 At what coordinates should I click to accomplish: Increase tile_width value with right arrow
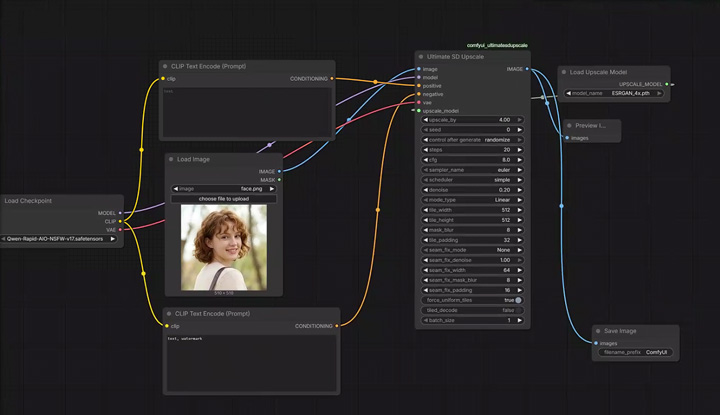coord(520,210)
